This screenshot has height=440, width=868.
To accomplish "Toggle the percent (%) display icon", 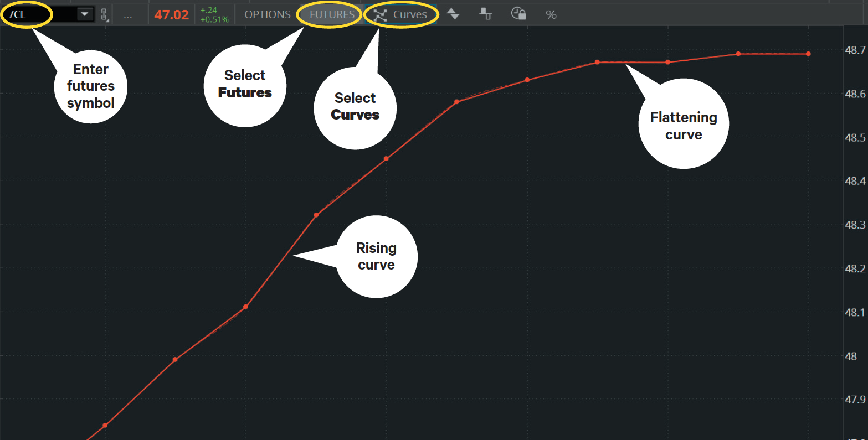I will tap(551, 15).
